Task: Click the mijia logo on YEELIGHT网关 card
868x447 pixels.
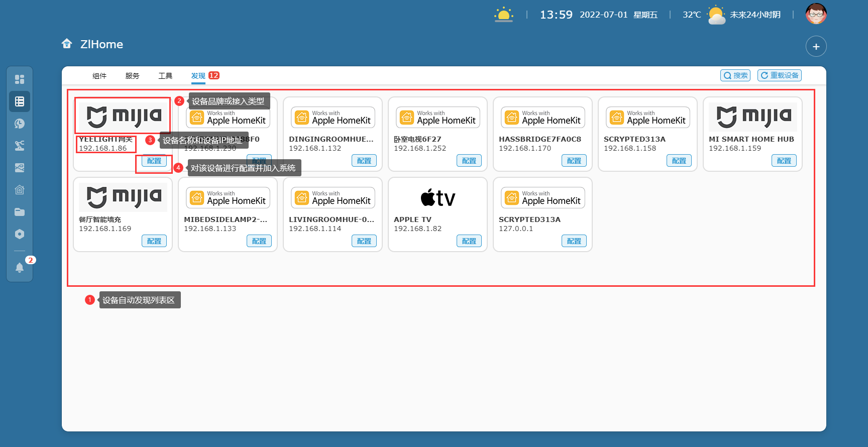Action: pos(123,117)
